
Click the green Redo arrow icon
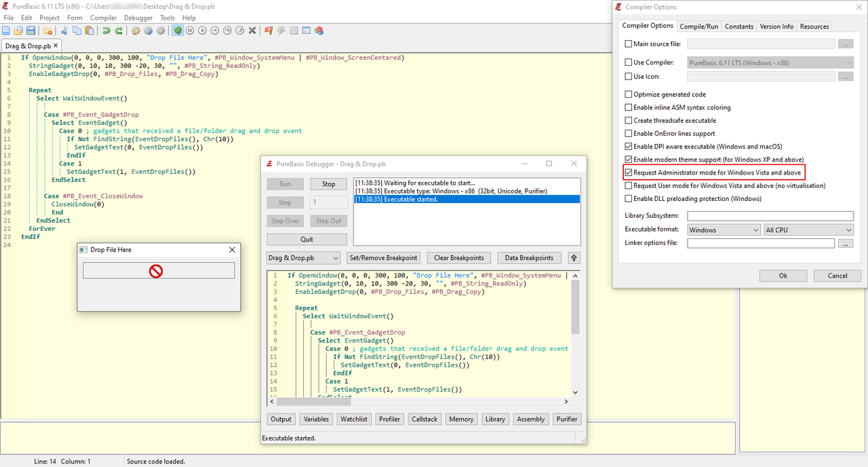point(119,31)
